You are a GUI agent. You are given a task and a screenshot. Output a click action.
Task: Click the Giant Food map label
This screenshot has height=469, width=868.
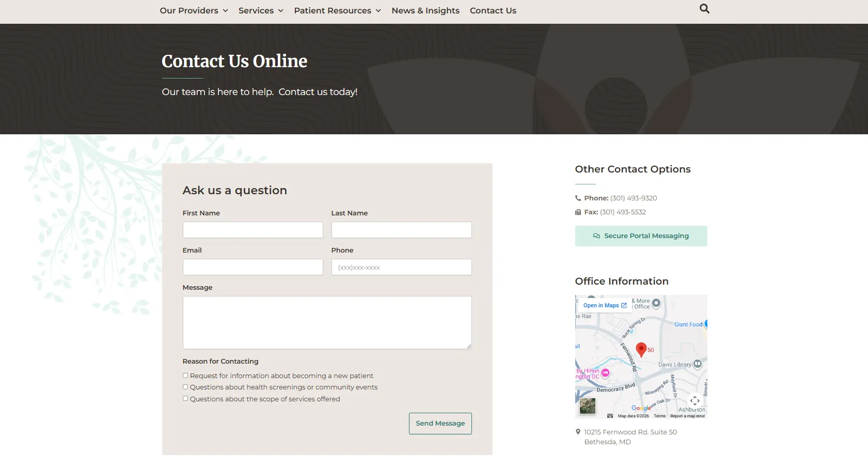tap(688, 324)
